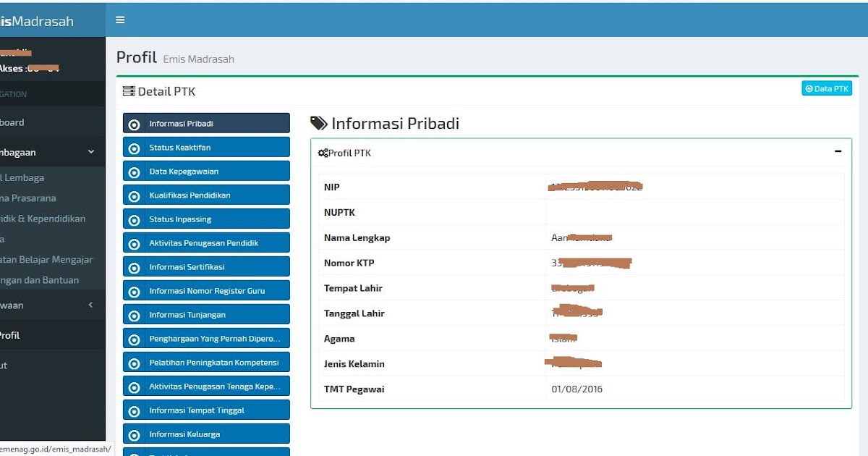This screenshot has height=456, width=868.
Task: Click the Agama row label
Action: [x=339, y=339]
